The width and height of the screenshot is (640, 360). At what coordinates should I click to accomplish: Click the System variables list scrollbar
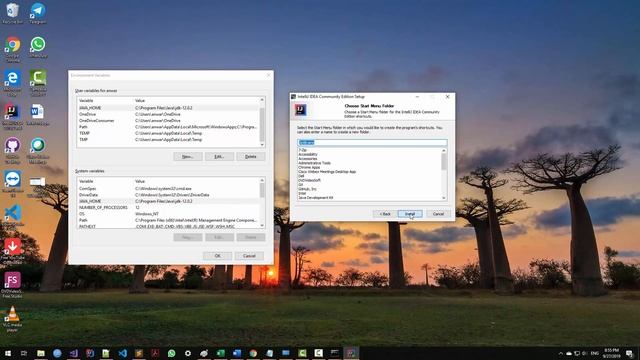pyautogui.click(x=262, y=203)
